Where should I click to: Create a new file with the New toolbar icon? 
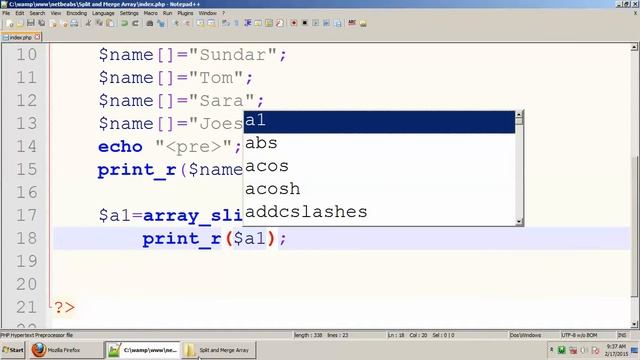(x=10, y=23)
